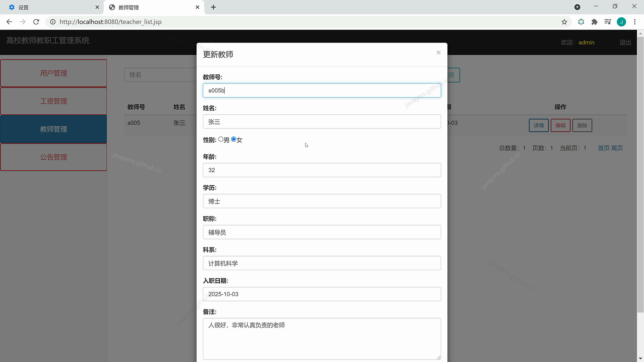Open the browser profile avatar
The height and width of the screenshot is (362, 644).
pyautogui.click(x=622, y=21)
